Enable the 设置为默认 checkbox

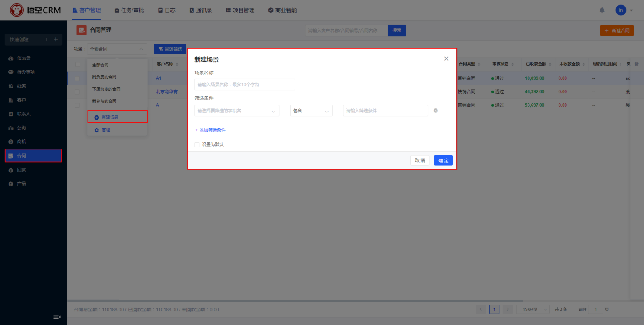click(x=197, y=145)
